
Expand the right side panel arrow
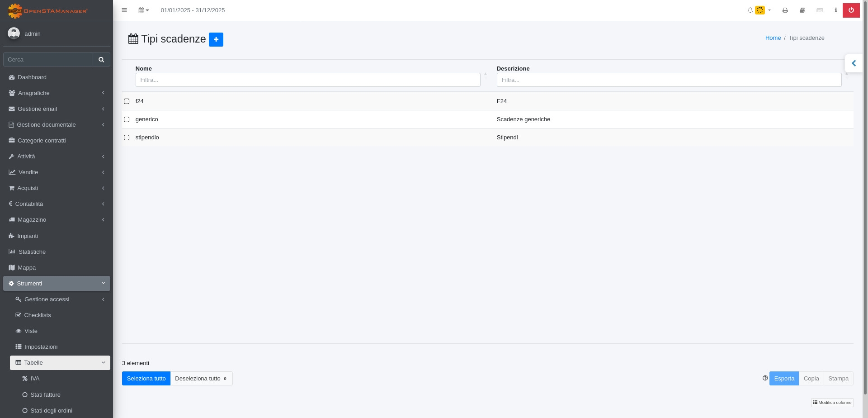[x=854, y=63]
